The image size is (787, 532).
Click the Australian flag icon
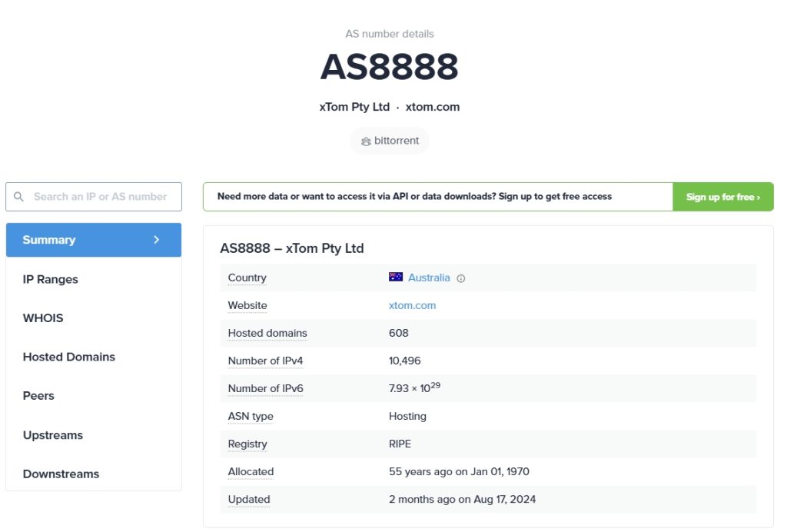(396, 277)
